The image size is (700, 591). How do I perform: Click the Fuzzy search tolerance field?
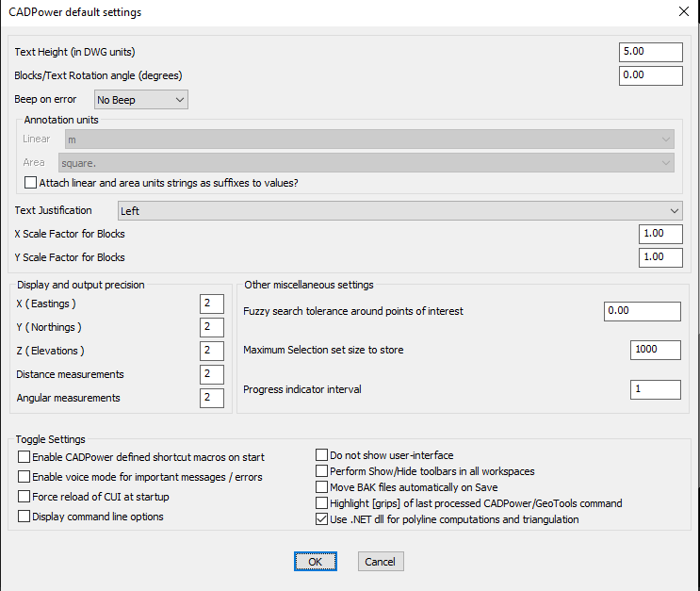(642, 311)
